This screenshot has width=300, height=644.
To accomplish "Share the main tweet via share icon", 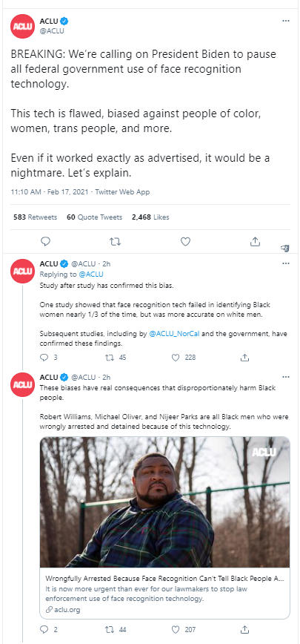I will coord(255,242).
